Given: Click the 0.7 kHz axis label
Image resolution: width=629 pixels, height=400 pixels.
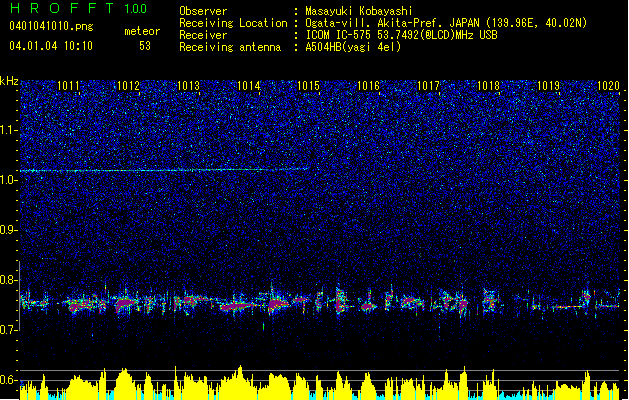Looking at the screenshot, I should click(x=9, y=330).
